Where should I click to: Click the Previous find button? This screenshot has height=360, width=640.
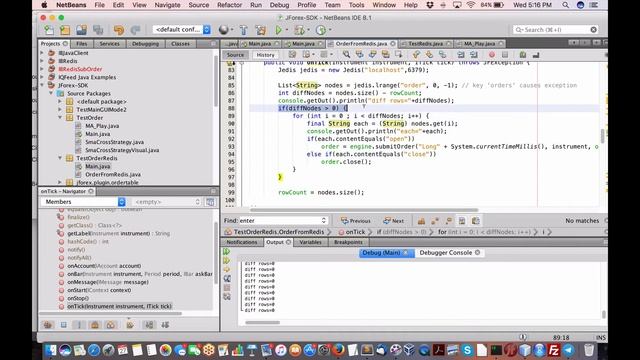[x=356, y=221]
